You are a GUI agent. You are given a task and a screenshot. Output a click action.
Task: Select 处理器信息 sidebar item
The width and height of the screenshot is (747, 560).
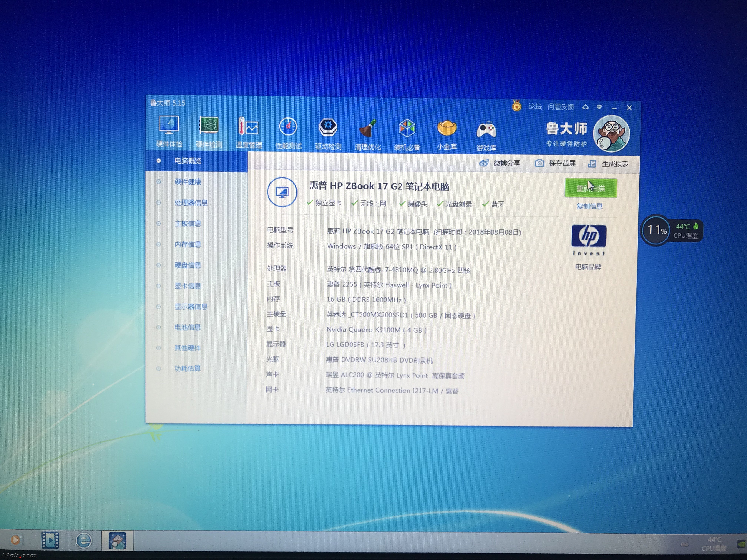[x=191, y=203]
